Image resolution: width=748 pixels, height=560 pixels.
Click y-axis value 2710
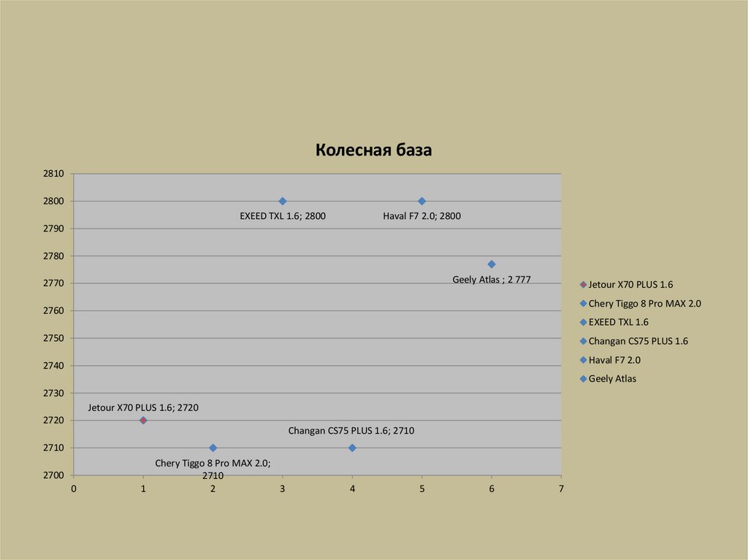(x=53, y=448)
